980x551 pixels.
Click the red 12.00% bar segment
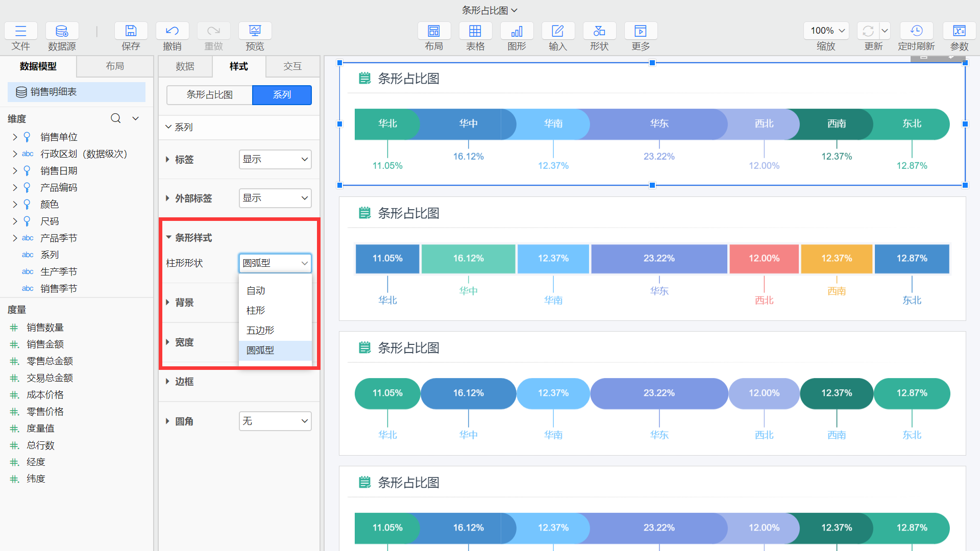[764, 259]
